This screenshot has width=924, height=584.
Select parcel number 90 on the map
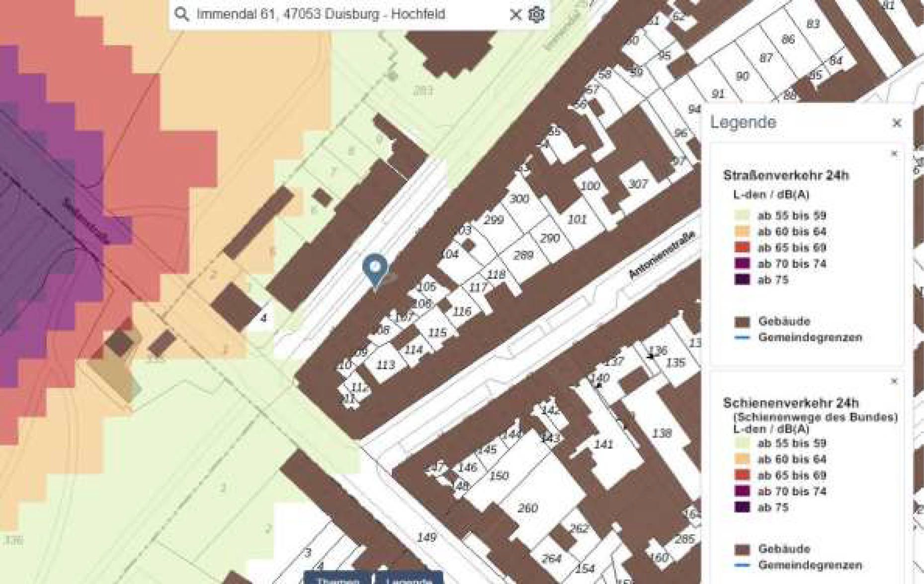(x=742, y=77)
